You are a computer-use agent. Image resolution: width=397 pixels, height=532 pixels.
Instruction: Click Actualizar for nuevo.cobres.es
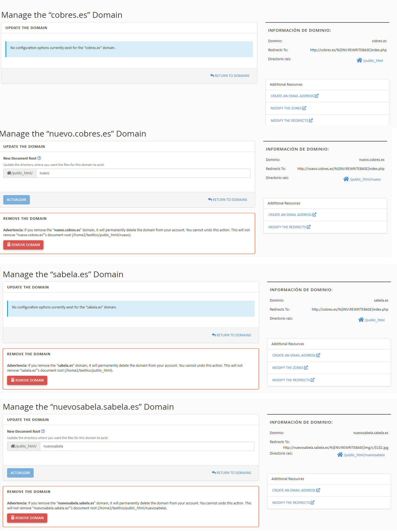click(16, 200)
